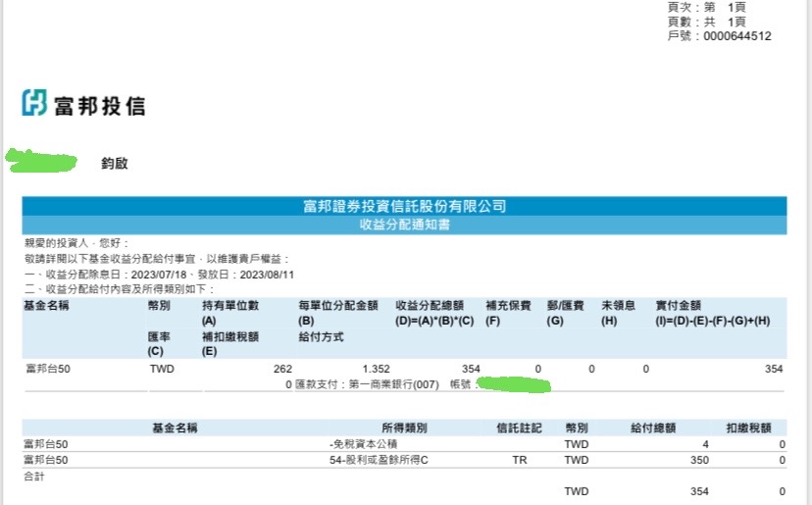The height and width of the screenshot is (505, 812).
Task: Select the held units value 262
Action: click(283, 369)
